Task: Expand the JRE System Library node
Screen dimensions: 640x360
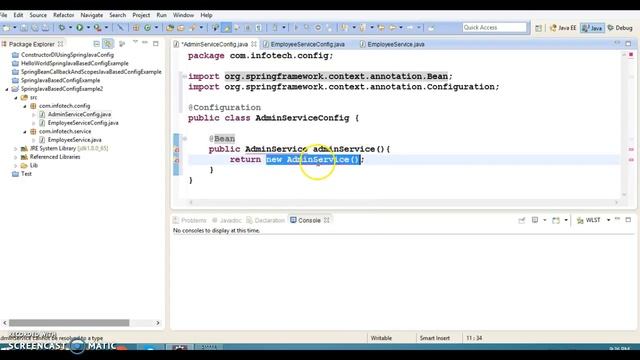Action: (x=16, y=149)
